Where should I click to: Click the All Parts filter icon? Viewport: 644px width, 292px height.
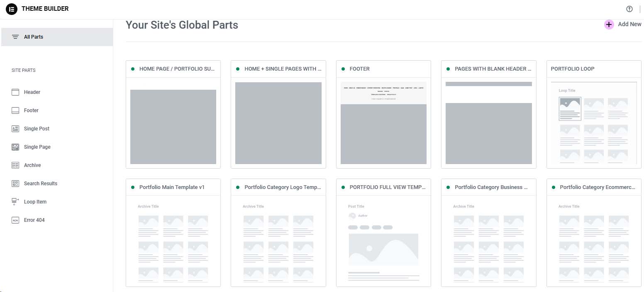[15, 37]
